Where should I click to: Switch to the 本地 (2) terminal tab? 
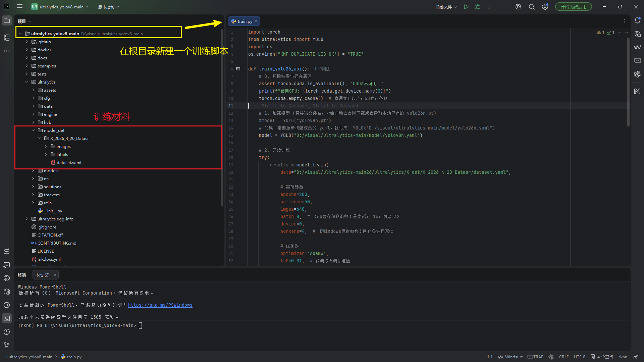(x=42, y=275)
